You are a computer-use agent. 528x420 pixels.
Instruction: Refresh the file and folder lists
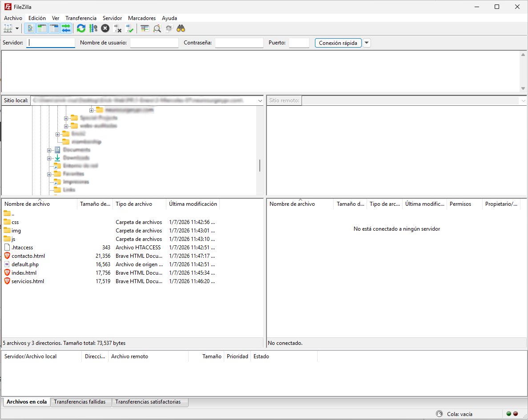81,28
